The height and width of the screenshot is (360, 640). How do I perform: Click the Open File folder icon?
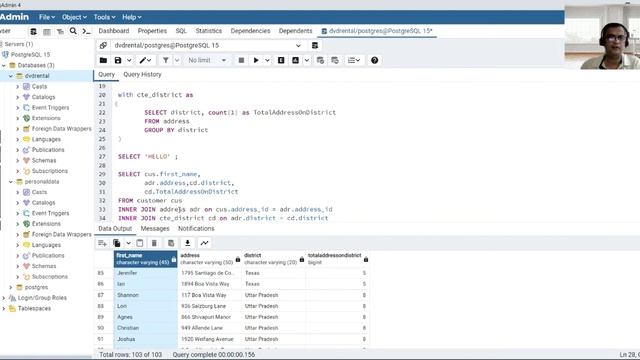tap(103, 60)
